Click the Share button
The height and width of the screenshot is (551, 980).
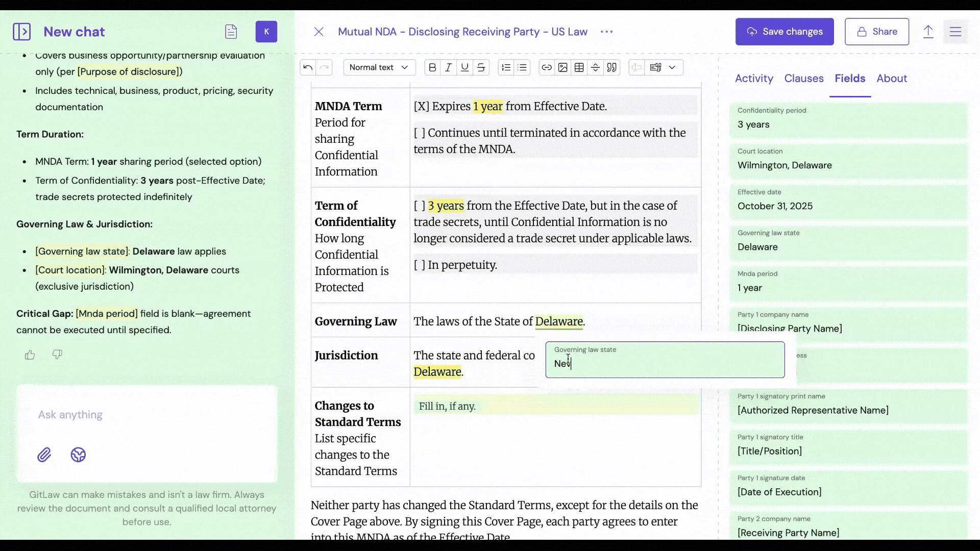(876, 32)
